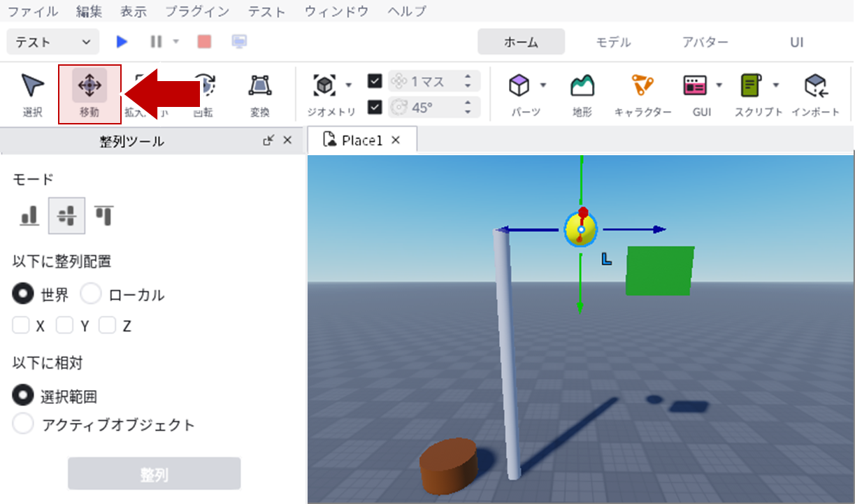Select the 世界 radio button

coord(23,294)
